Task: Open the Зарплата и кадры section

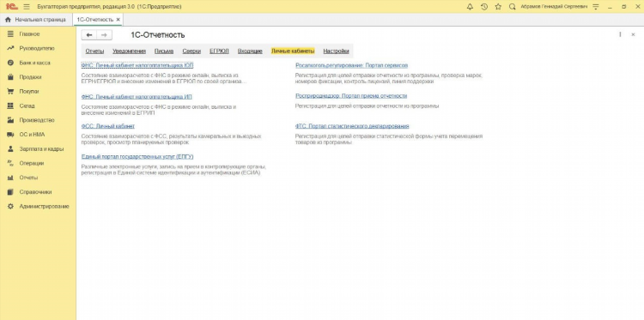Action: click(x=41, y=149)
